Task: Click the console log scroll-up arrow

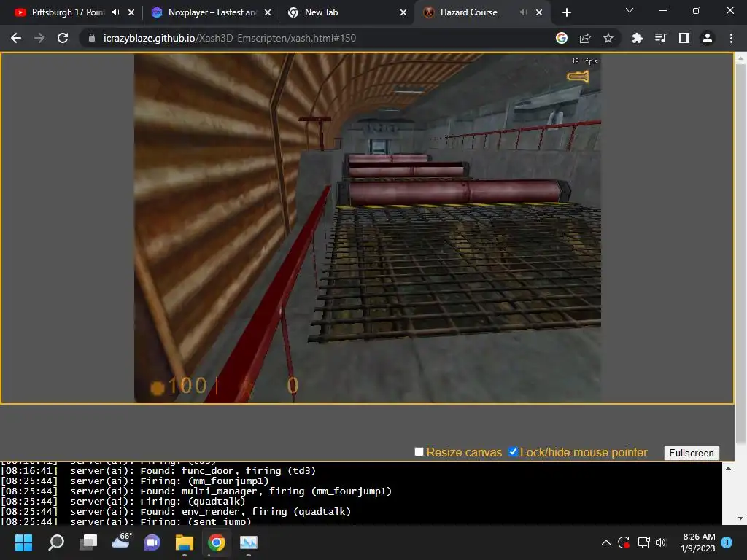Action: click(x=728, y=468)
